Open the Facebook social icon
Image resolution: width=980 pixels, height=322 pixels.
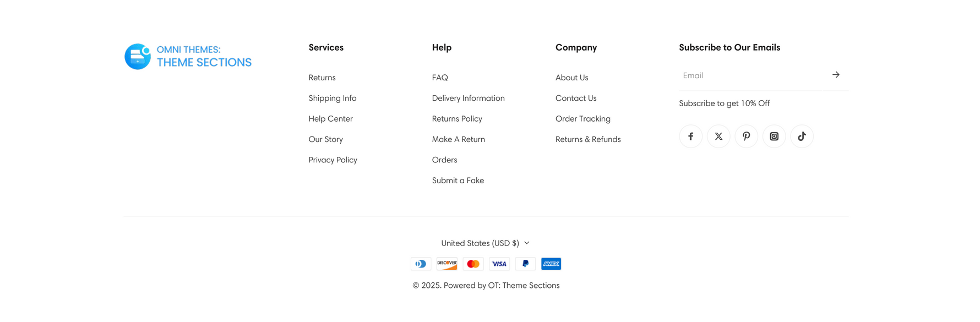click(x=690, y=137)
